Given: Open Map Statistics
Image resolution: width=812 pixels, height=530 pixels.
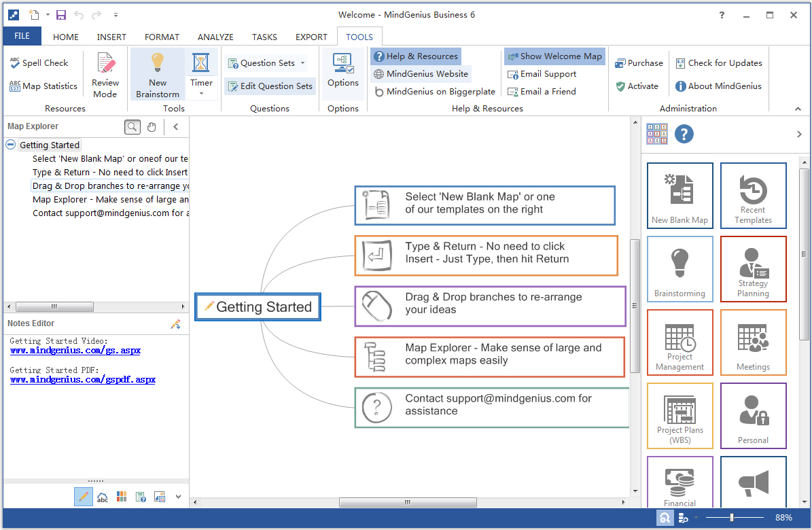Looking at the screenshot, I should pyautogui.click(x=43, y=86).
